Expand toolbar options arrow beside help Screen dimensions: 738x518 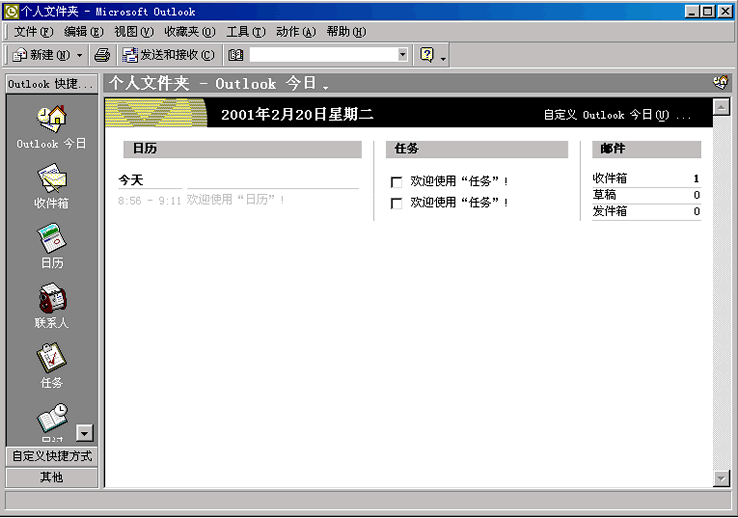(x=443, y=58)
